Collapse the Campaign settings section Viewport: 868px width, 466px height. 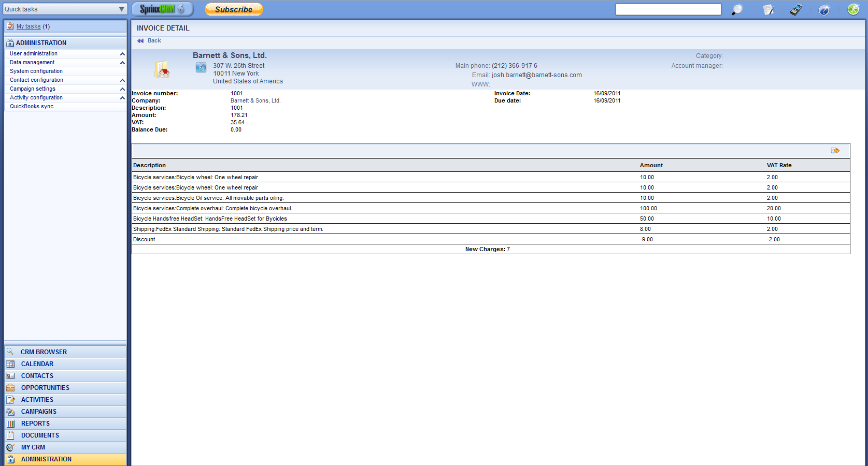[122, 89]
